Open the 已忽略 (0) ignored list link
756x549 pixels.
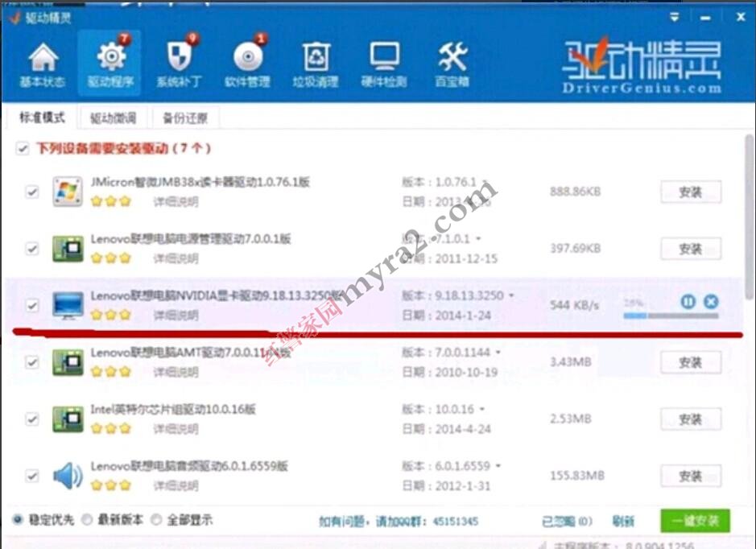coord(567,521)
